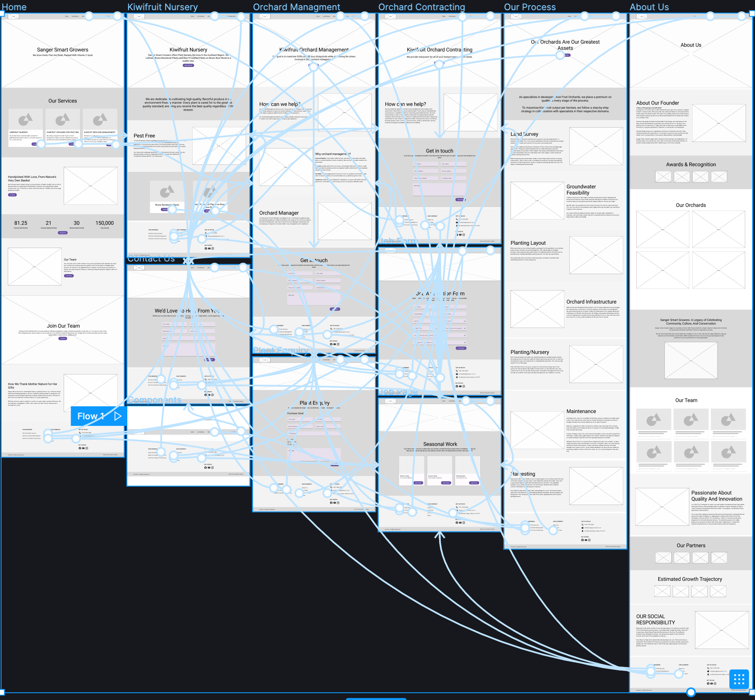Click the phone icon in About Us footer

pos(708,668)
